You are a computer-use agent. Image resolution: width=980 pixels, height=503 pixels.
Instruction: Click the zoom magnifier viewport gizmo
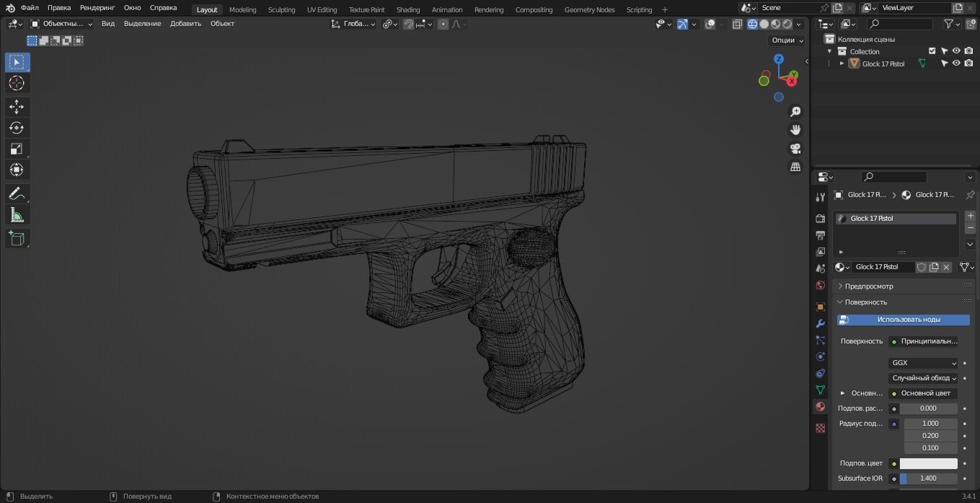(795, 112)
